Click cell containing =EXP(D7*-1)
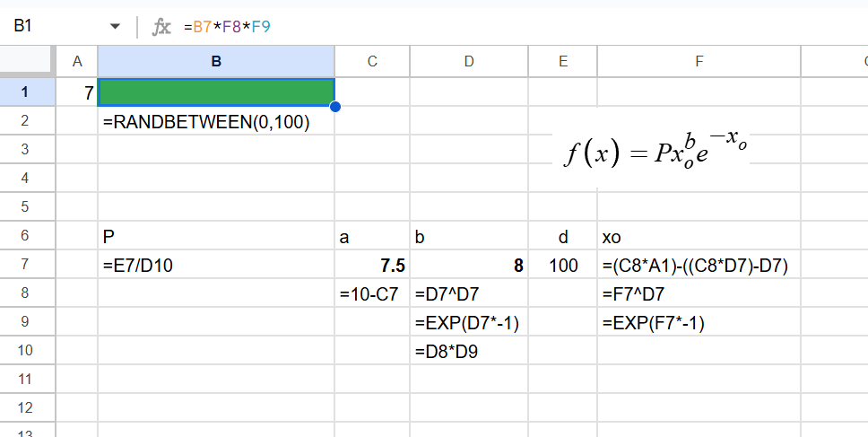The width and height of the screenshot is (868, 437). [469, 322]
